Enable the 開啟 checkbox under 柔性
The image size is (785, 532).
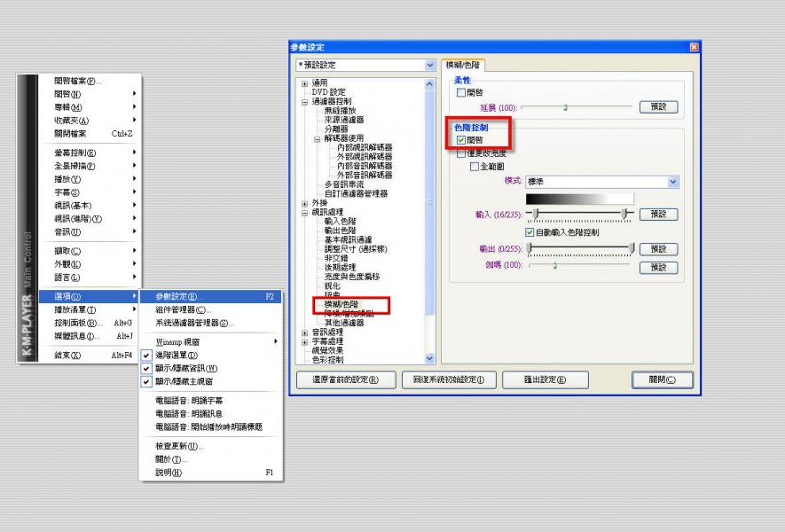tap(461, 92)
